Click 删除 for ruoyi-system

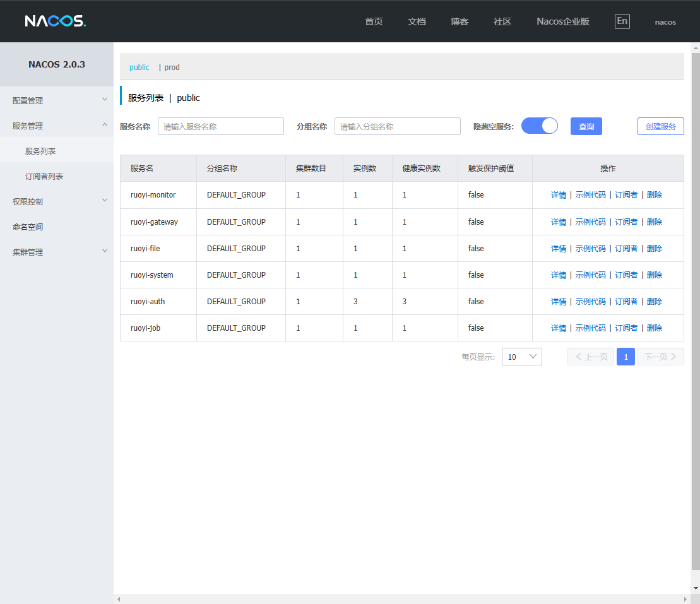[654, 275]
